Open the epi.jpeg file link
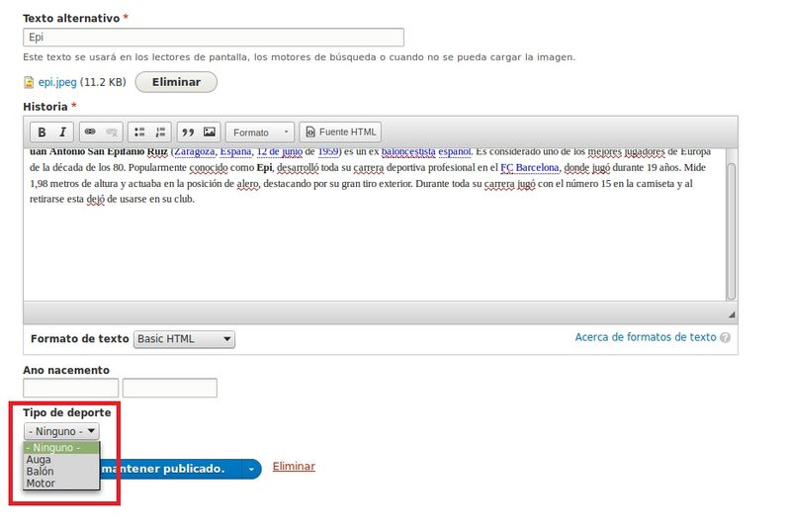This screenshot has width=791, height=532. (x=57, y=82)
